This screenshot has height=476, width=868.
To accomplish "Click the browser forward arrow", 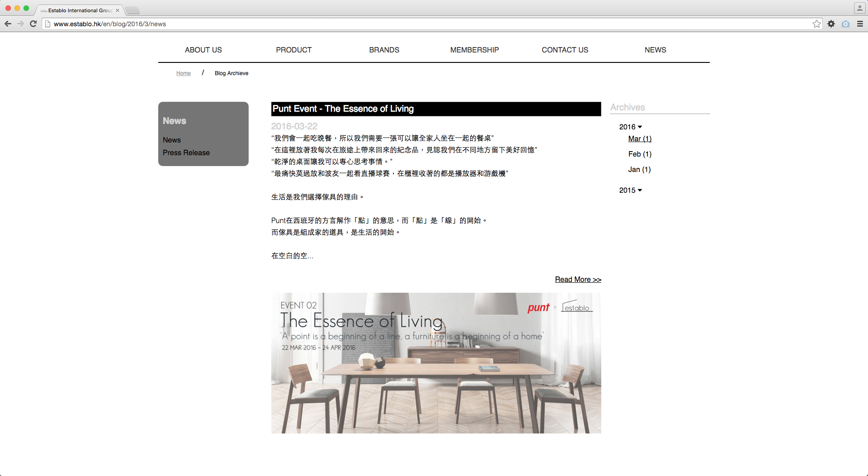I will coord(20,24).
